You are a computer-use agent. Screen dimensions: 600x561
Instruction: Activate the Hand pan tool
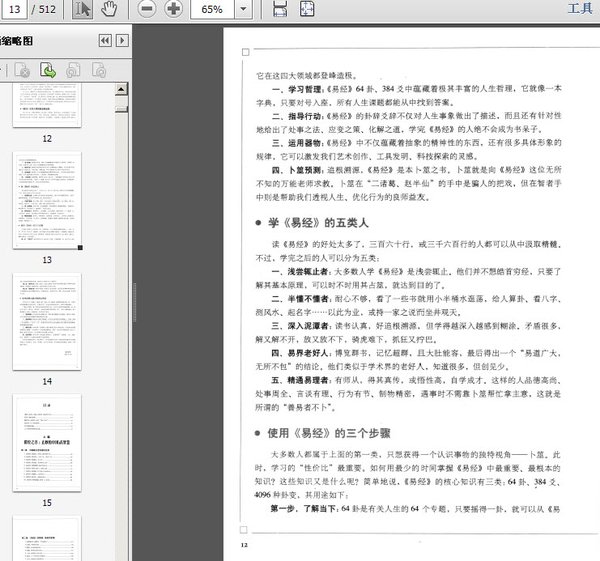(x=109, y=10)
